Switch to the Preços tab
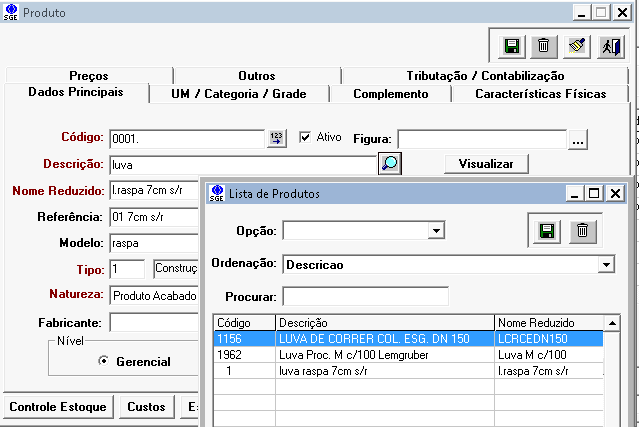Image resolution: width=639 pixels, height=427 pixels. point(89,76)
